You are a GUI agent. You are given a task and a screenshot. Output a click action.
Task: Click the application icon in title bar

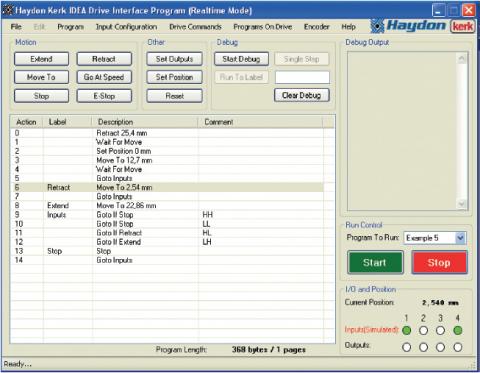pos(8,10)
